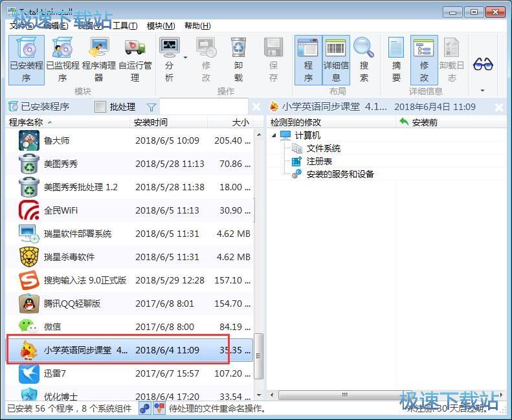Click the 腾讯QQ penguin icon
Image resolution: width=512 pixels, height=420 pixels.
point(29,304)
